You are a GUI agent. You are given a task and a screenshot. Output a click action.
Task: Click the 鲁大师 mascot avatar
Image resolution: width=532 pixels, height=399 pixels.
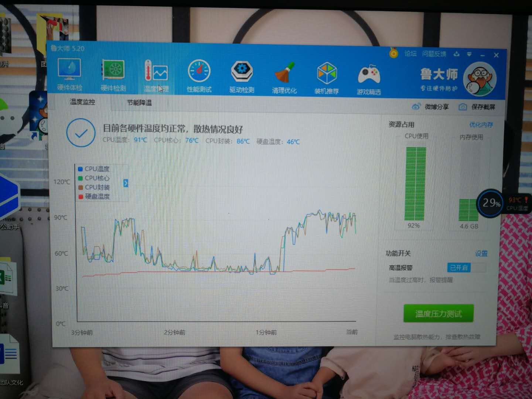coord(480,79)
